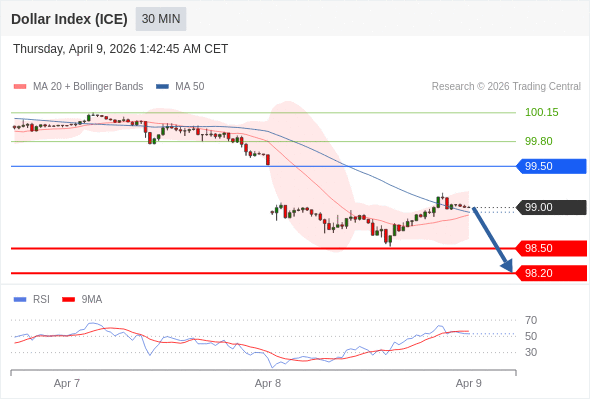Click the red 9MA legend swatch
This screenshot has width=590, height=400.
[68, 300]
